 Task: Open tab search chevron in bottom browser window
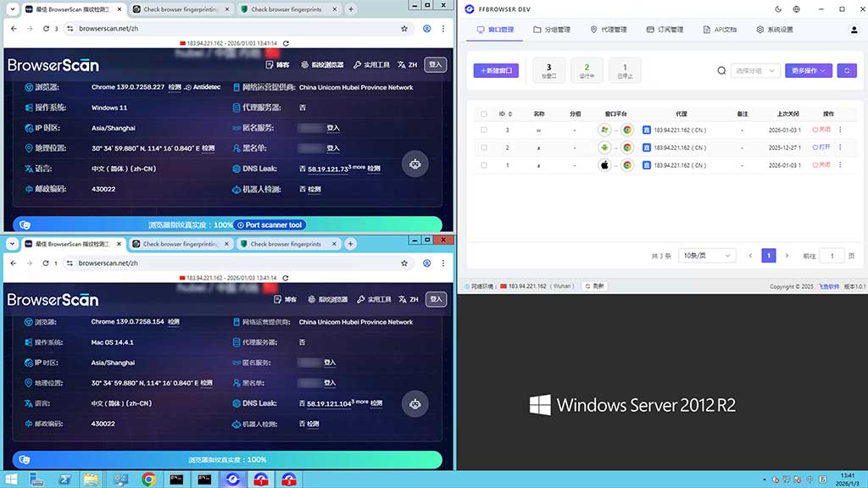12,244
